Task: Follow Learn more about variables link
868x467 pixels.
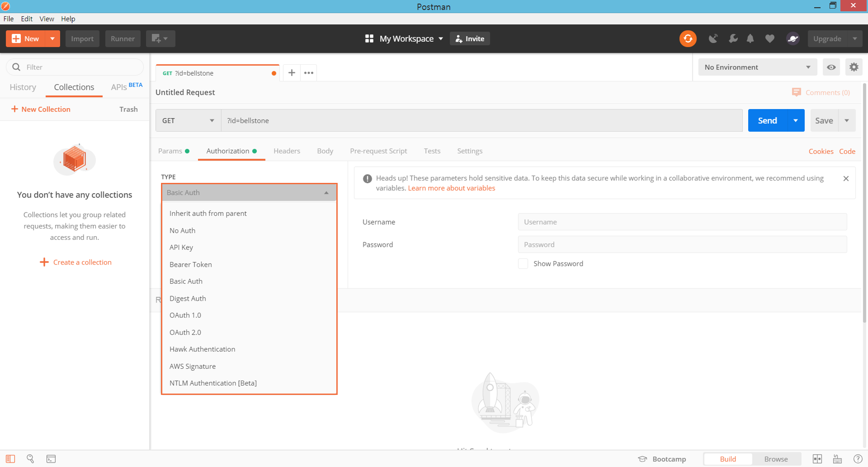Action: [451, 188]
